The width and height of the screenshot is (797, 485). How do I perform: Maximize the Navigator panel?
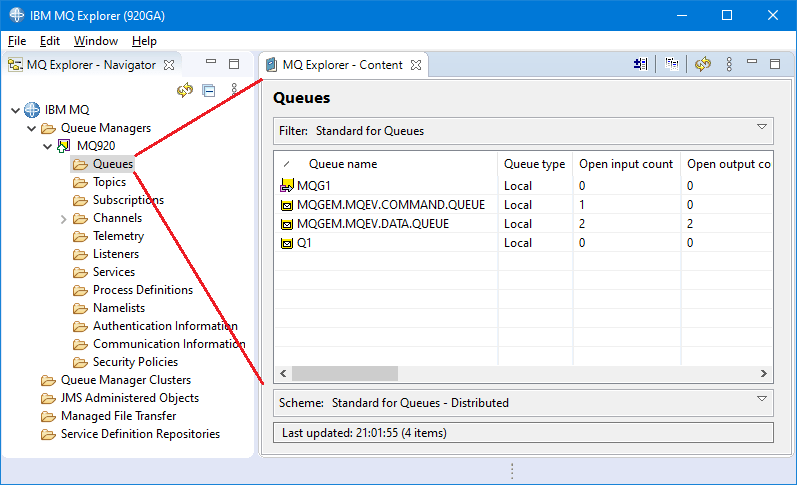coord(234,64)
